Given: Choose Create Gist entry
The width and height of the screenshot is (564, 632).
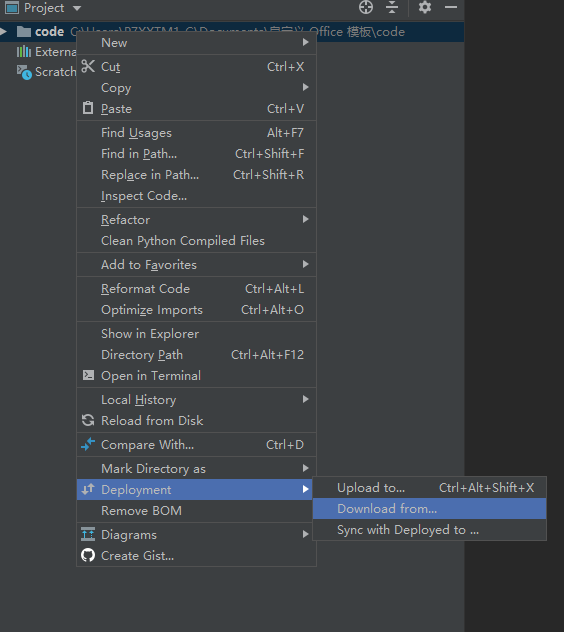Looking at the screenshot, I should pyautogui.click(x=196, y=556).
